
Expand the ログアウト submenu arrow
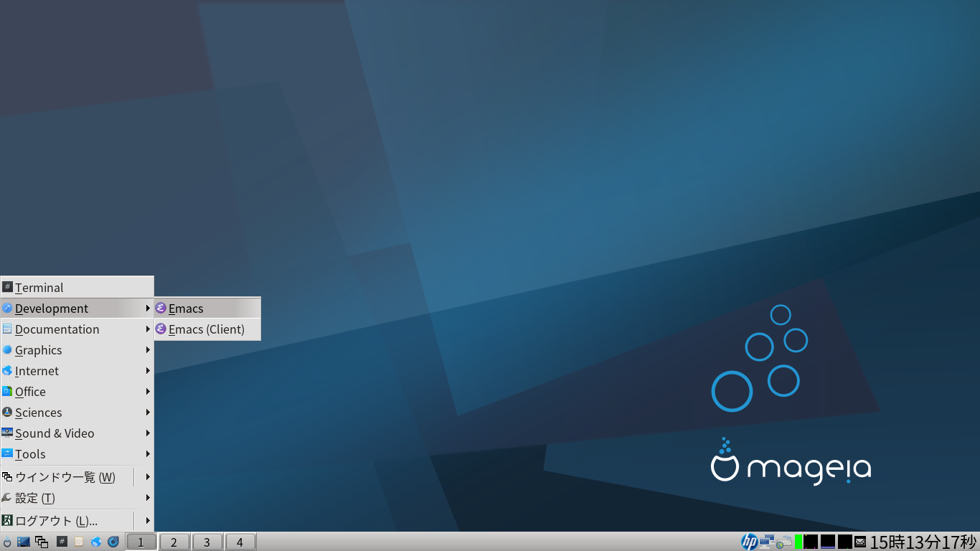(148, 520)
